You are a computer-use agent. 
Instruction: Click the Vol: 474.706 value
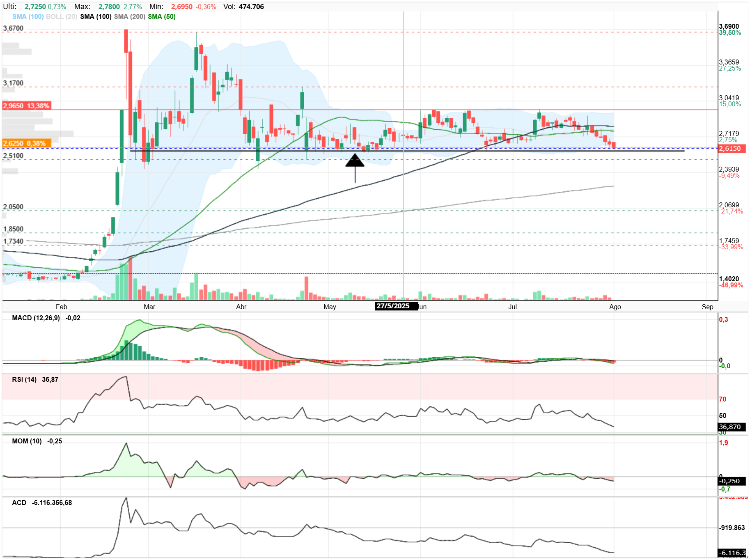[x=251, y=7]
